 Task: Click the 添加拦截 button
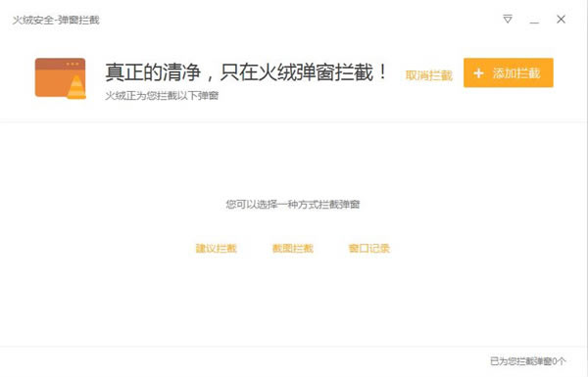tap(508, 72)
